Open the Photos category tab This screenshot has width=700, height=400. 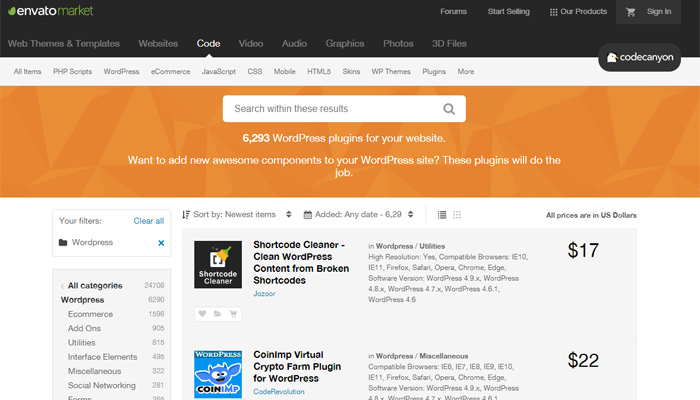(x=398, y=43)
